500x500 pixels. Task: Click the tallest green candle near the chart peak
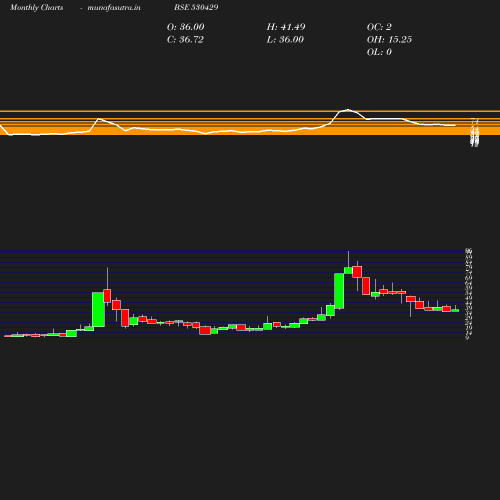coord(339,291)
